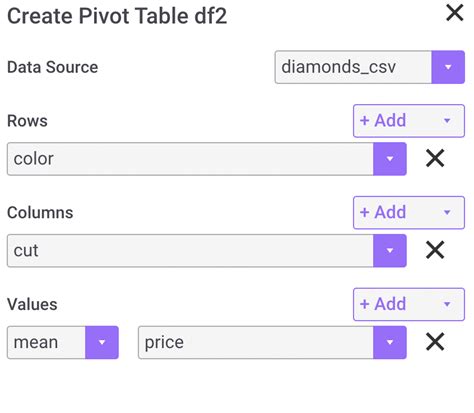Image resolution: width=474 pixels, height=413 pixels.
Task: Add a new field to Columns
Action: (x=383, y=213)
